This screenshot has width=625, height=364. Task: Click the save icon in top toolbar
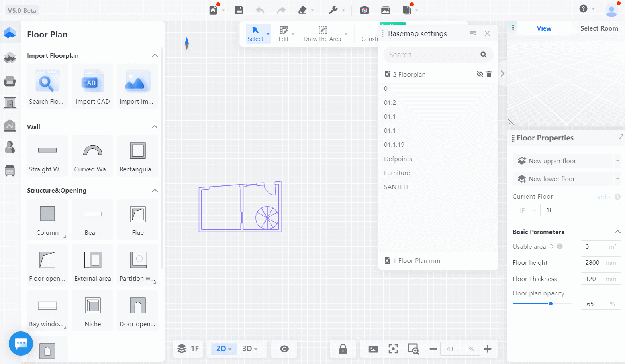pyautogui.click(x=239, y=10)
